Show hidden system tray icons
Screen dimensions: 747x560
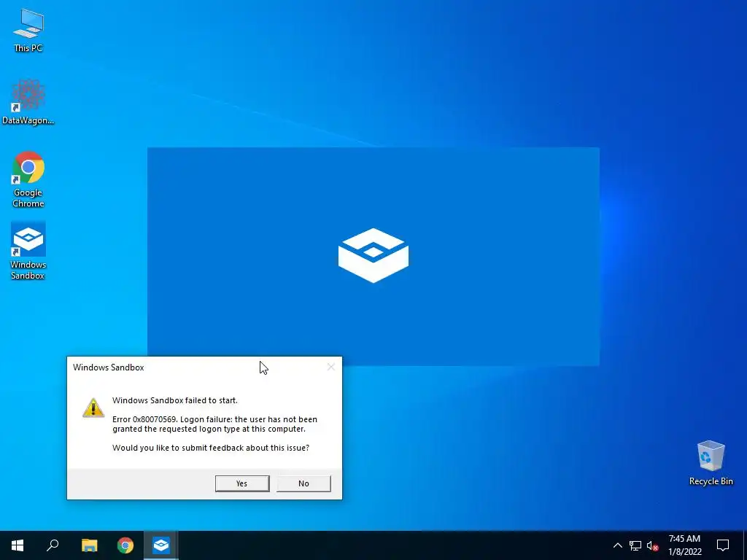(617, 545)
